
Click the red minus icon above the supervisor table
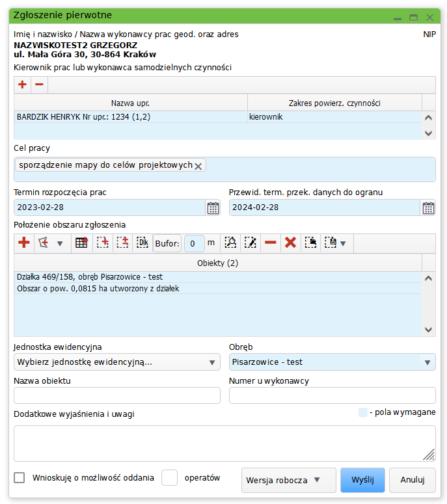39,85
